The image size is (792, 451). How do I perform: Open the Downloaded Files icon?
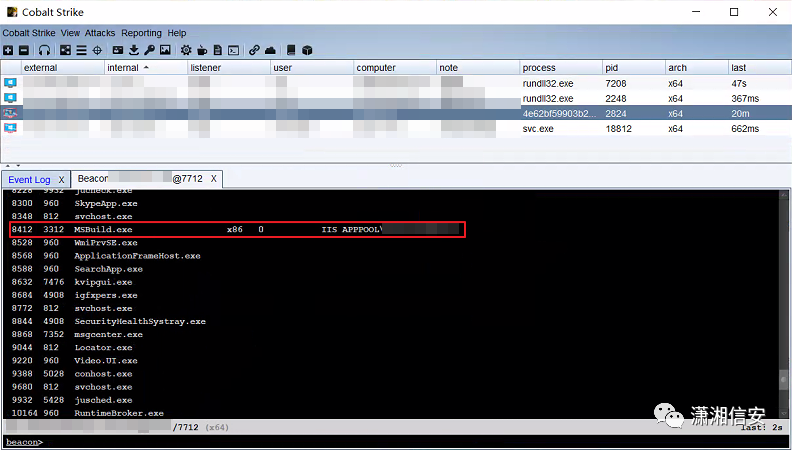[x=134, y=50]
